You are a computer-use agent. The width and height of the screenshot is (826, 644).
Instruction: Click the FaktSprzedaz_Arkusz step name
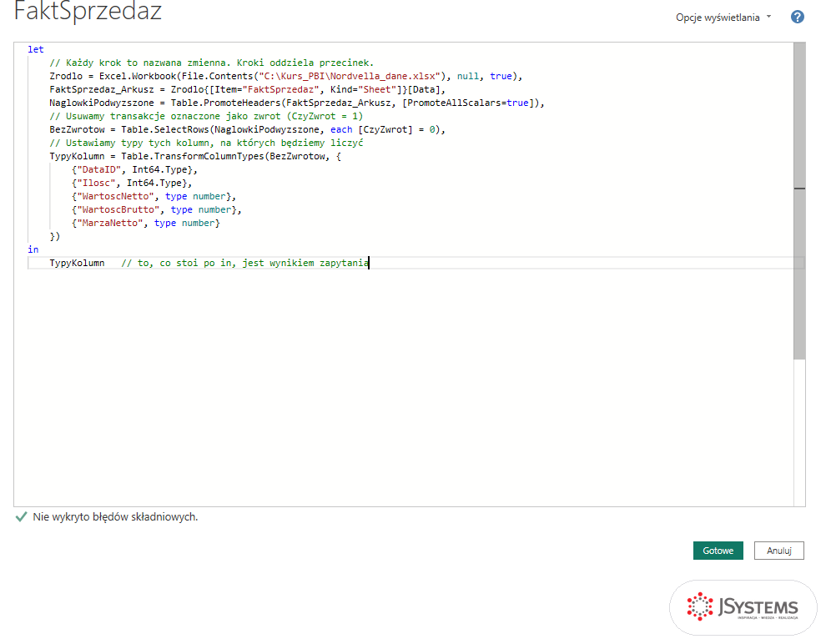[x=102, y=89]
